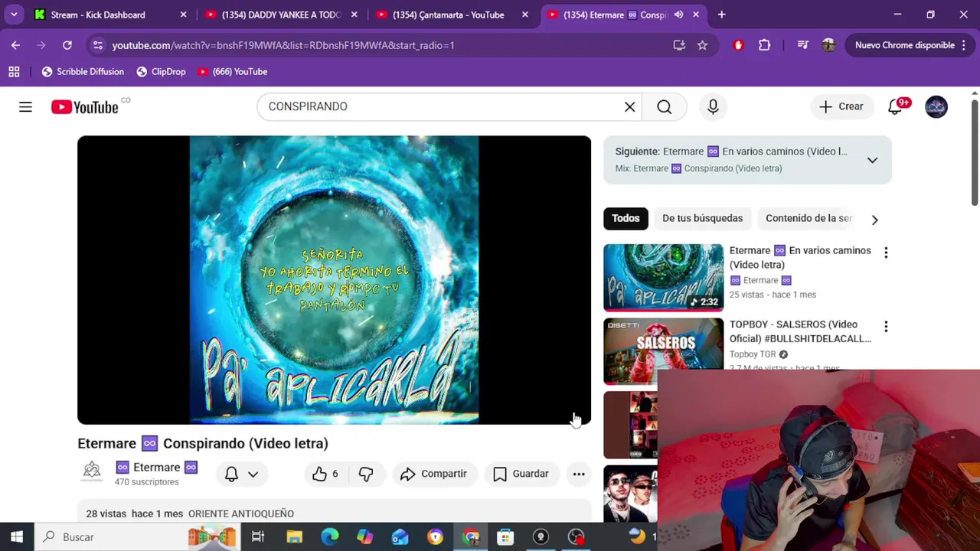Open Windows Task View
980x551 pixels.
click(x=258, y=537)
